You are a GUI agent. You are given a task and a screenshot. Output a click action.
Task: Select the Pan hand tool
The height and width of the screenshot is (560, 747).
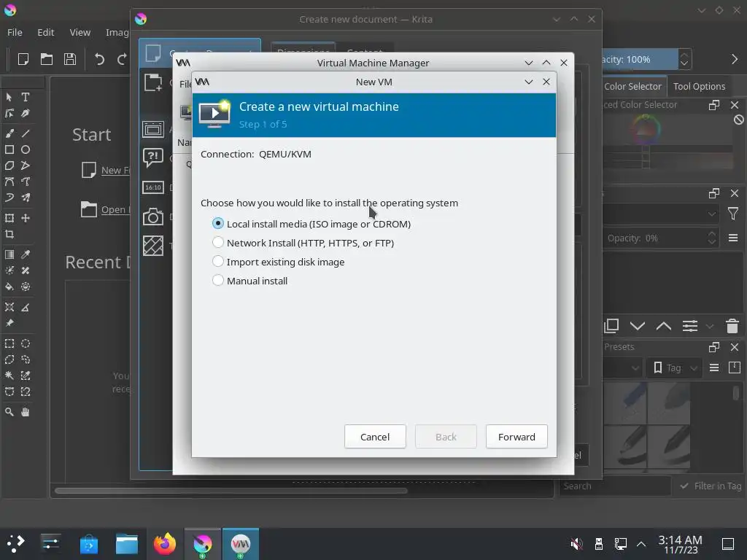click(26, 412)
